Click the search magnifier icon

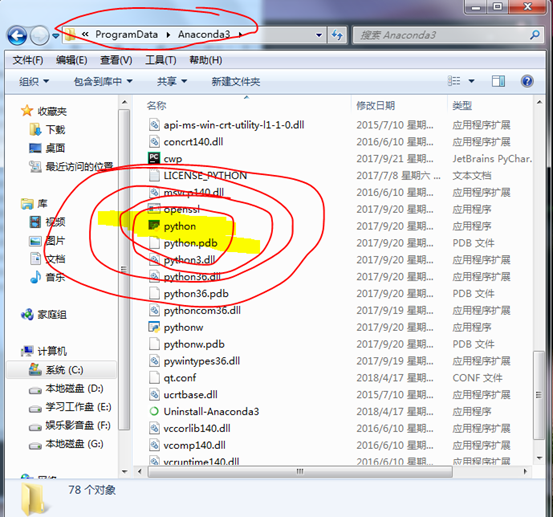[x=535, y=35]
